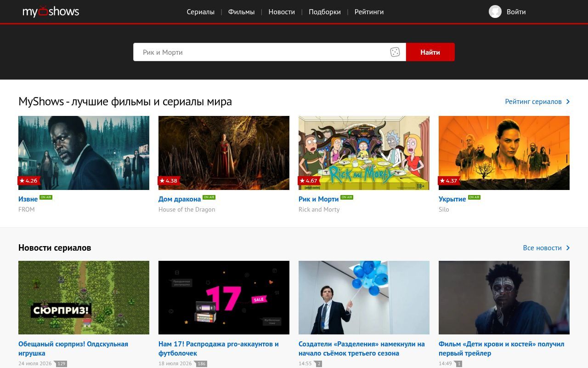The height and width of the screenshot is (368, 588).
Task: Click the Rick and Morty poster image
Action: [x=364, y=153]
